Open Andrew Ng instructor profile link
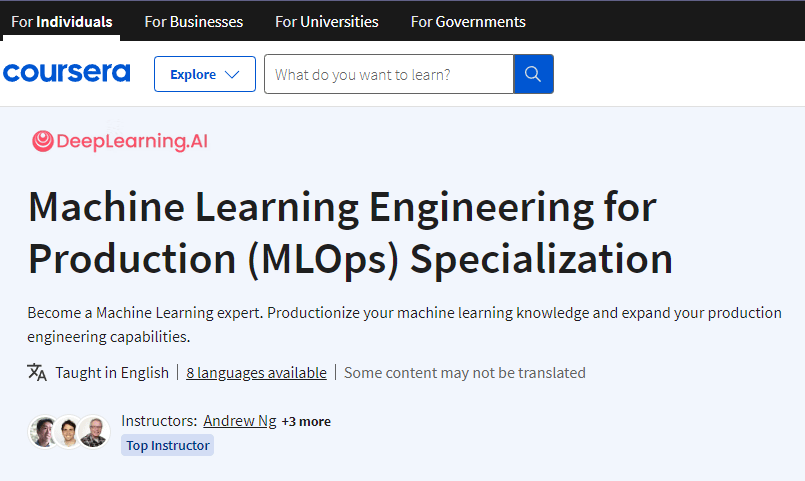 click(240, 421)
